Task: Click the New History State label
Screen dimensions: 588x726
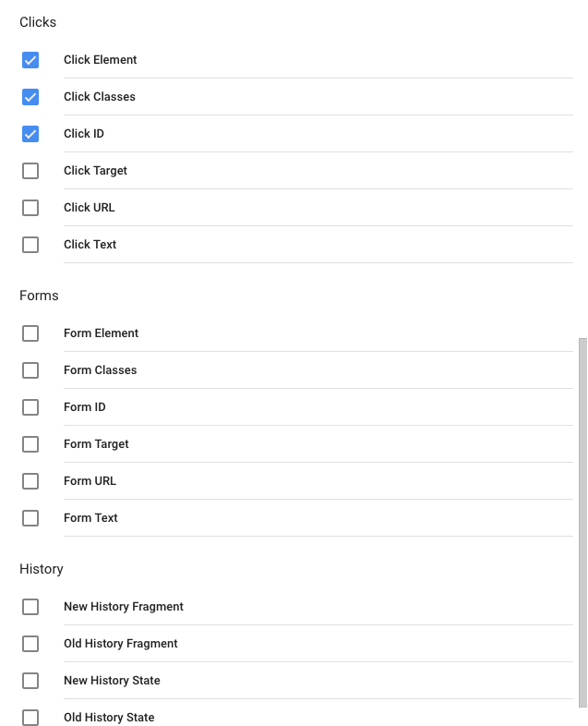Action: (x=112, y=681)
